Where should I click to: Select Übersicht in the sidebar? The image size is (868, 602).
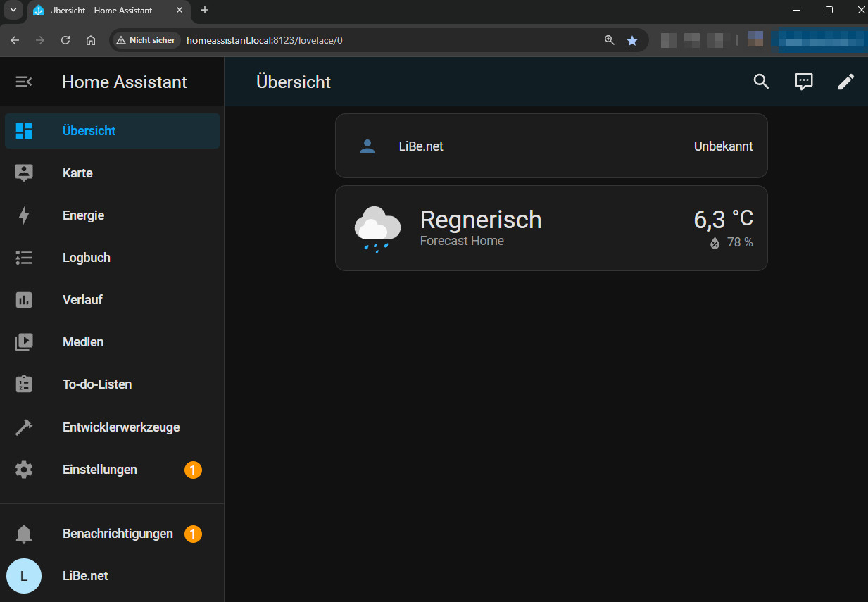(x=89, y=131)
